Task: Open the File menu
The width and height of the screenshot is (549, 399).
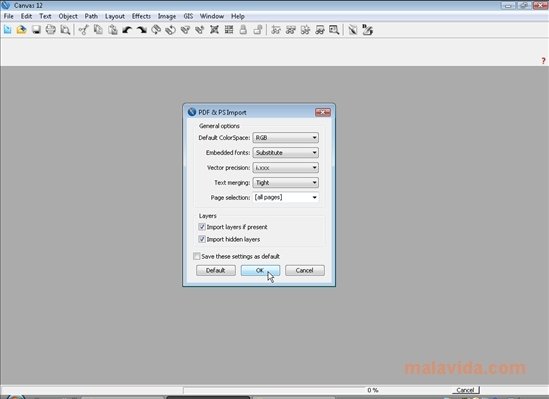Action: tap(8, 16)
